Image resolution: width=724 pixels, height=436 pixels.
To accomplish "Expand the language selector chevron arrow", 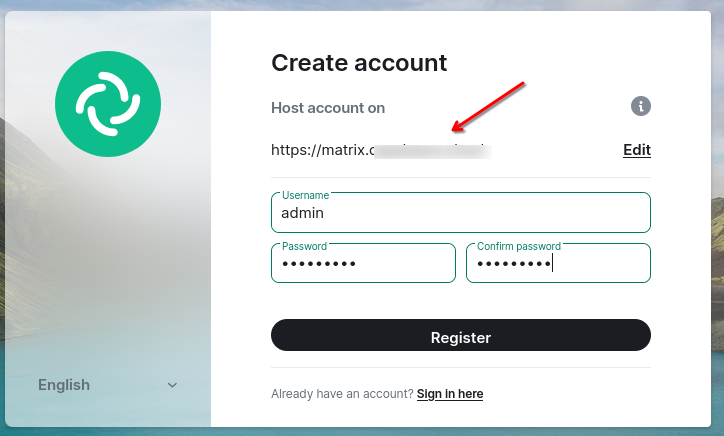I will pyautogui.click(x=172, y=385).
